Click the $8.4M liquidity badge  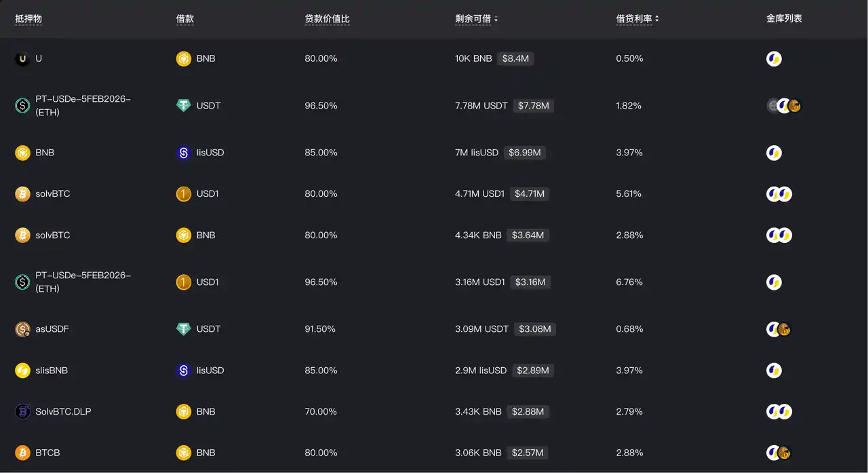[515, 59]
